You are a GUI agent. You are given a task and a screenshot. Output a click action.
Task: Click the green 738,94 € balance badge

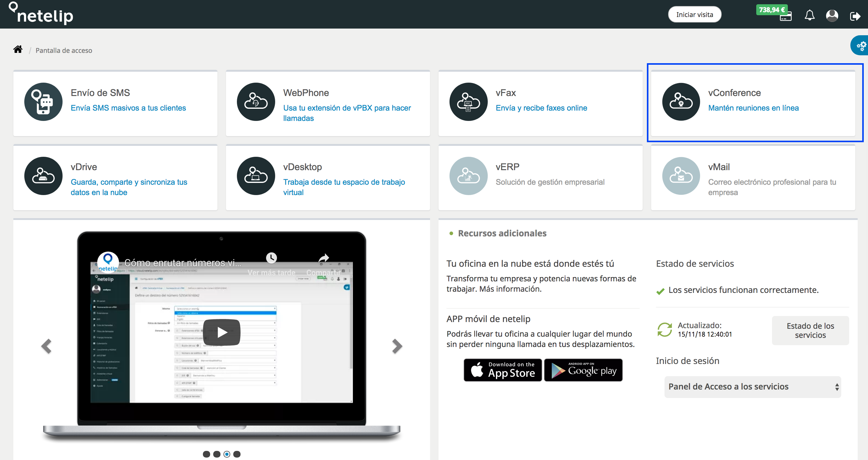(x=772, y=10)
